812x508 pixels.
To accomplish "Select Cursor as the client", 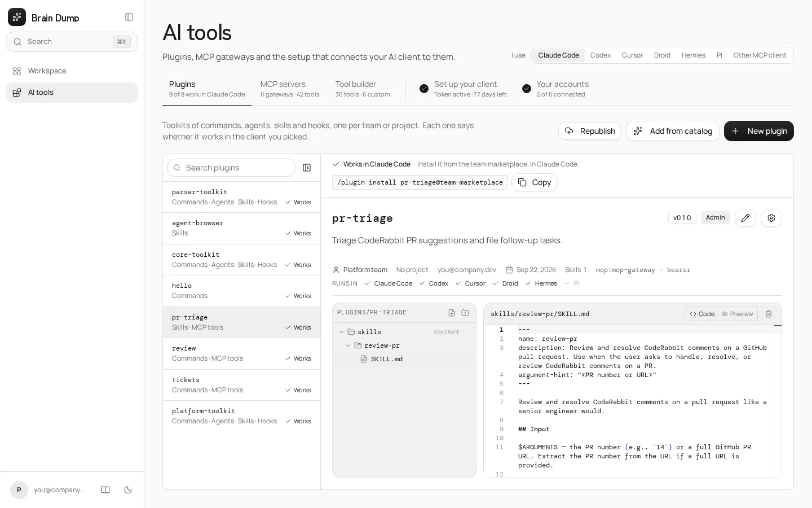I will (632, 55).
